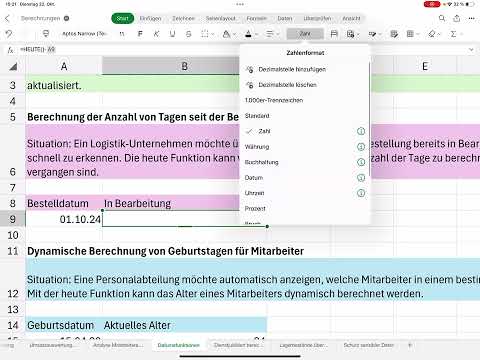Screen dimensions: 480x360
Task: Go back using the arrow beside Berechnungen
Action: [8, 18]
